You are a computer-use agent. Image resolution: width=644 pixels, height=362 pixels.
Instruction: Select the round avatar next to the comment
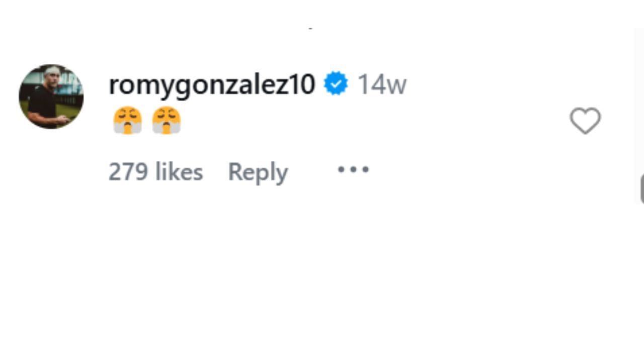(x=51, y=97)
